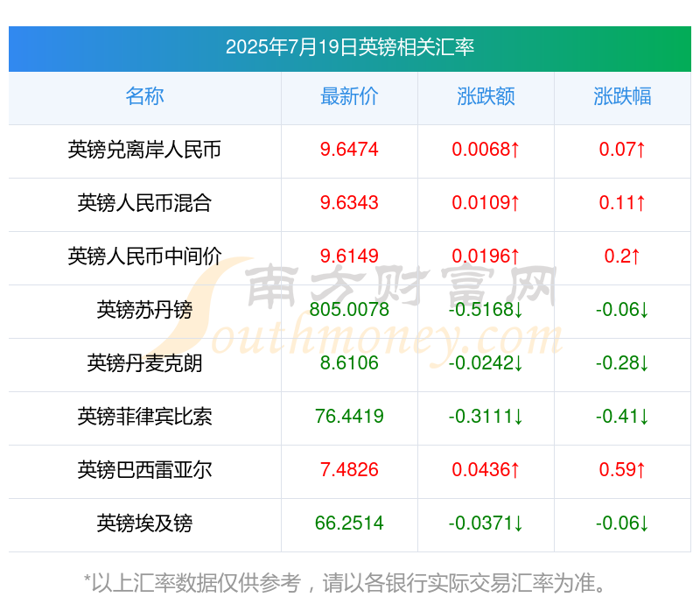Click the latest price 66.2514

(x=349, y=523)
